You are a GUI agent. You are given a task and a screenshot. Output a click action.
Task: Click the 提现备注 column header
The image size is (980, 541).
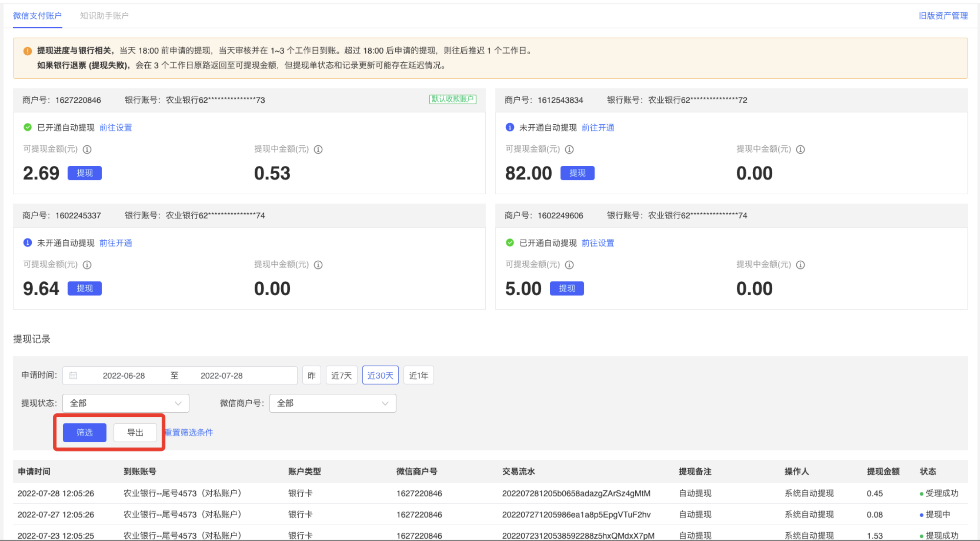695,471
